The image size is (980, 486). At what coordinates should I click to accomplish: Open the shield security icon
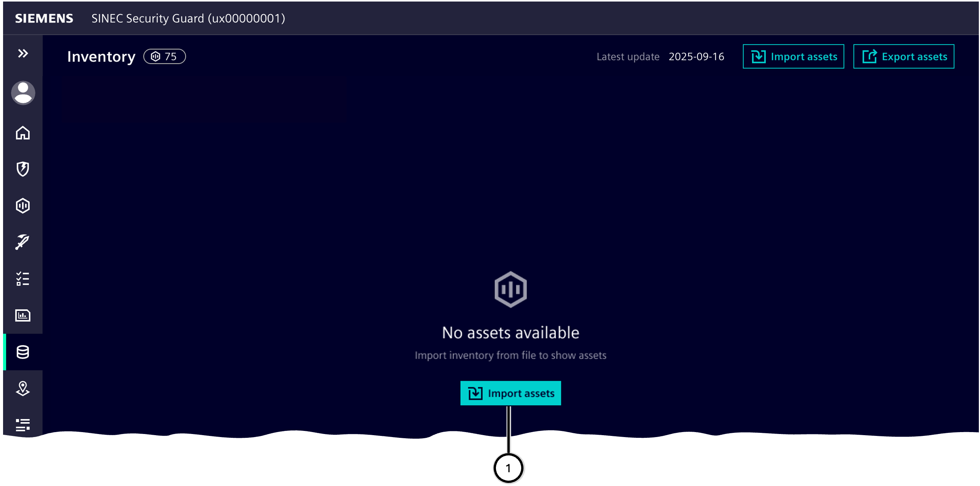tap(23, 169)
